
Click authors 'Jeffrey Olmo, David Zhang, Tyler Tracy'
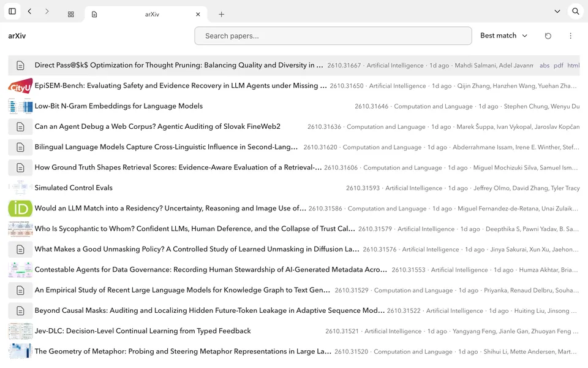[x=527, y=188]
